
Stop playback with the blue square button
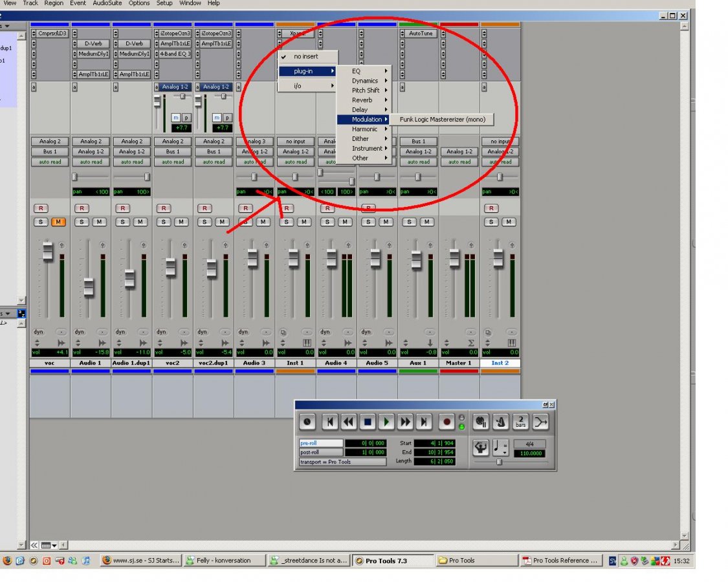point(368,422)
